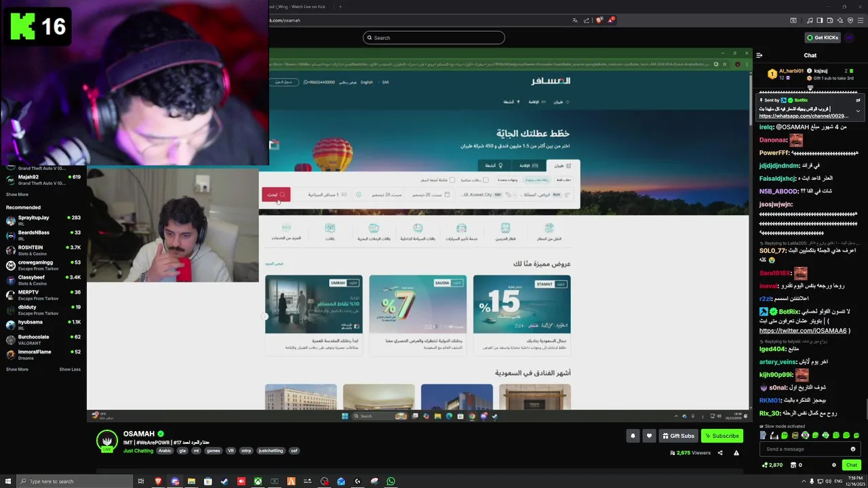Open the whatsapp.com channel link in chat
This screenshot has width=868, height=488.
[x=803, y=116]
